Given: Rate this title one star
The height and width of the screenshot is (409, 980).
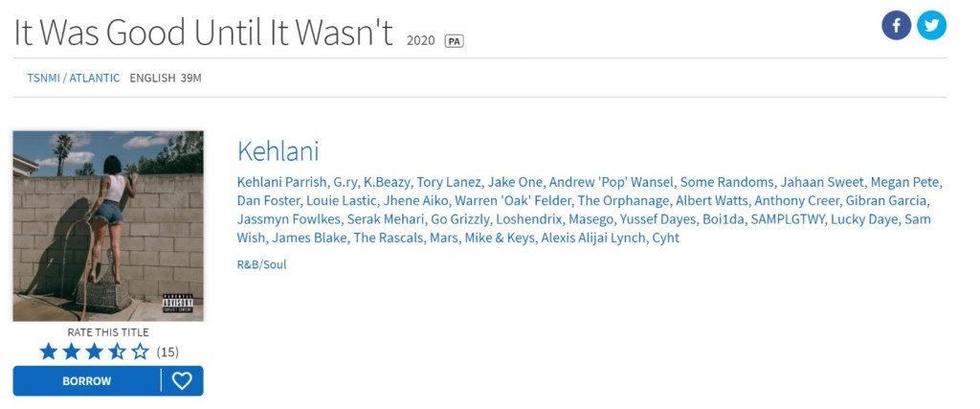Looking at the screenshot, I should pos(49,352).
